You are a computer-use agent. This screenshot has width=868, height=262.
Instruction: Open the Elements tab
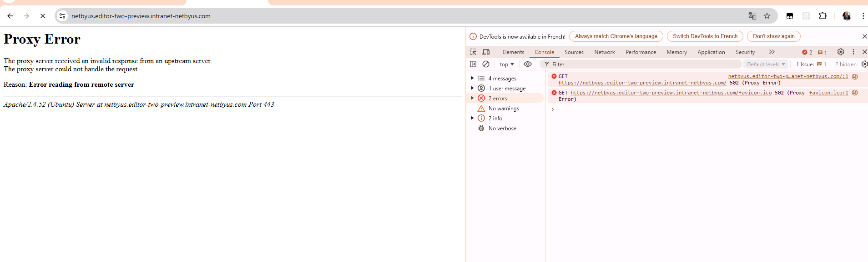pos(513,52)
